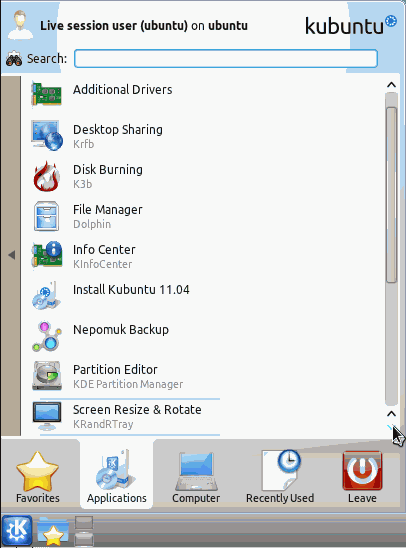This screenshot has height=548, width=406.
Task: Select the "Disk Burning" entry text
Action: 108,170
